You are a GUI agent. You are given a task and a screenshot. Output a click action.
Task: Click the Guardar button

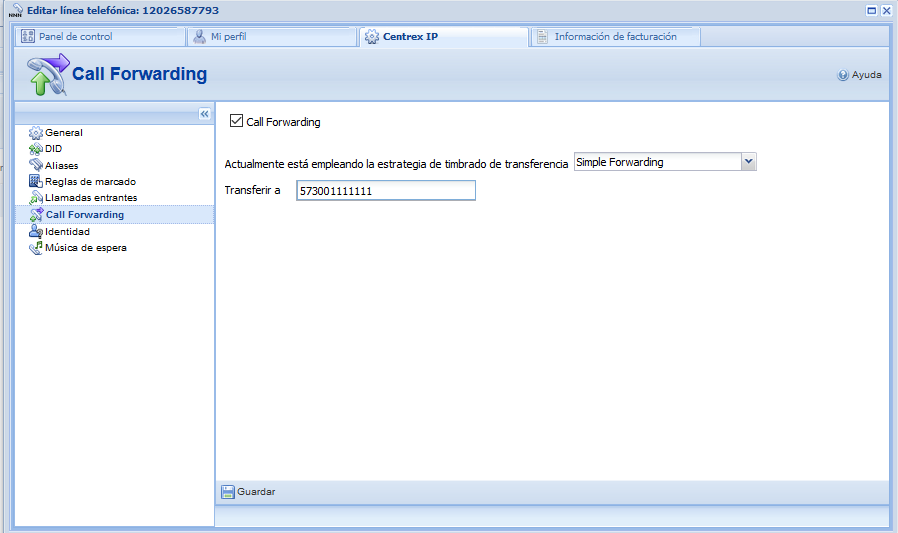coord(249,492)
